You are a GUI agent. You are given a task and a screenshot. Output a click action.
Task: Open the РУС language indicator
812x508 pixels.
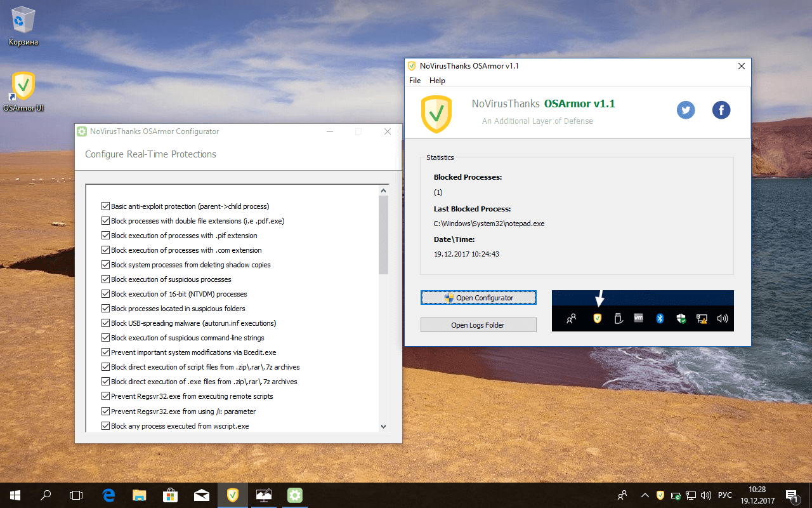point(725,495)
